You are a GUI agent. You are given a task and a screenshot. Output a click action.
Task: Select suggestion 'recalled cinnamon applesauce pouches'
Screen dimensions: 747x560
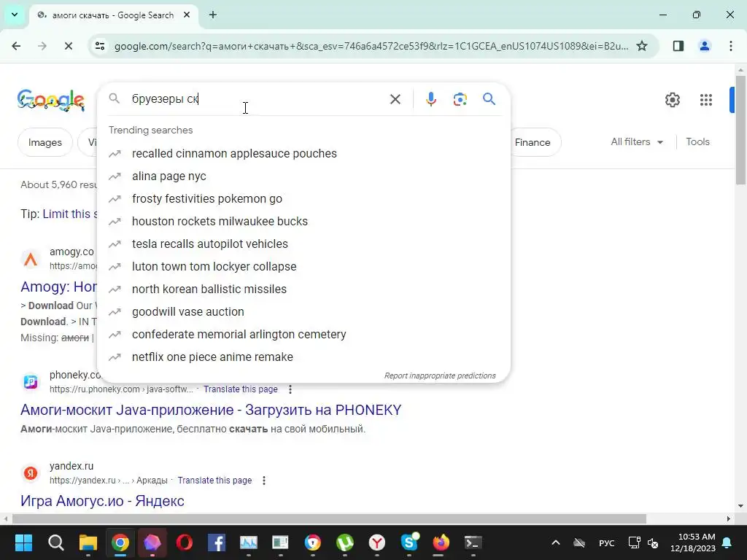click(x=304, y=153)
